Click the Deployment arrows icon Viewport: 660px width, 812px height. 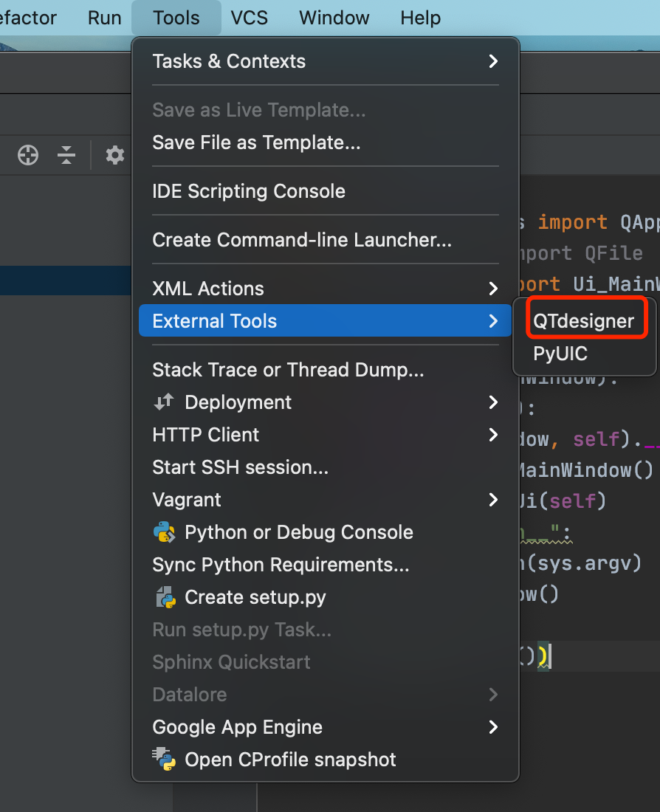click(x=164, y=402)
